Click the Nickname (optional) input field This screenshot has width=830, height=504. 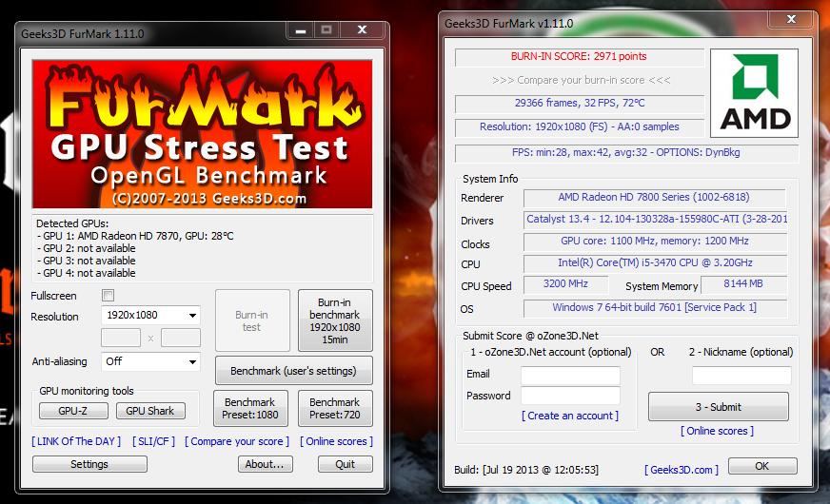[x=741, y=375]
